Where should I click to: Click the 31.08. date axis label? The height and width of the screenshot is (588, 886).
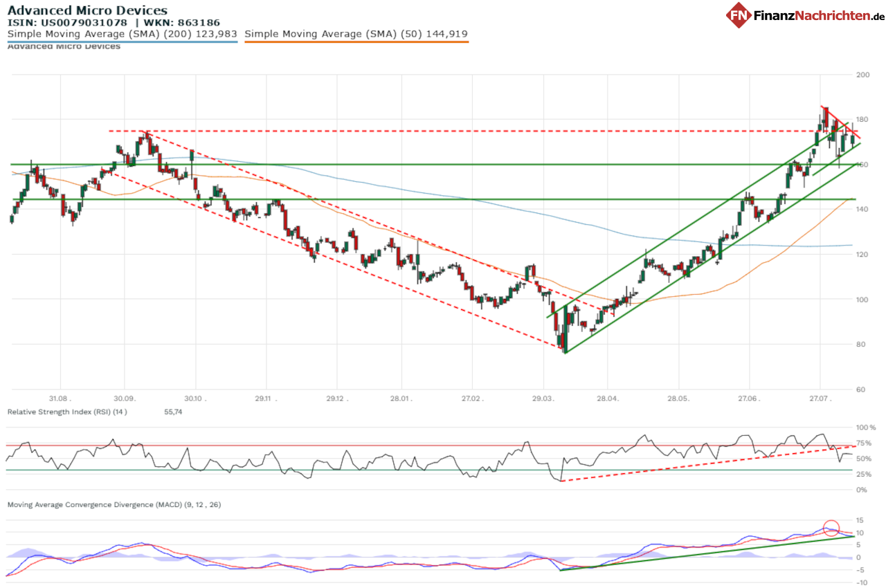tap(60, 398)
